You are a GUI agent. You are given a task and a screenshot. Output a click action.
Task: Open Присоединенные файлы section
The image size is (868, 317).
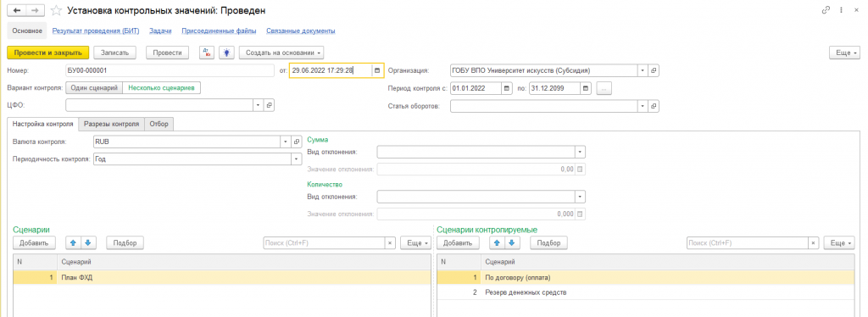click(x=219, y=31)
